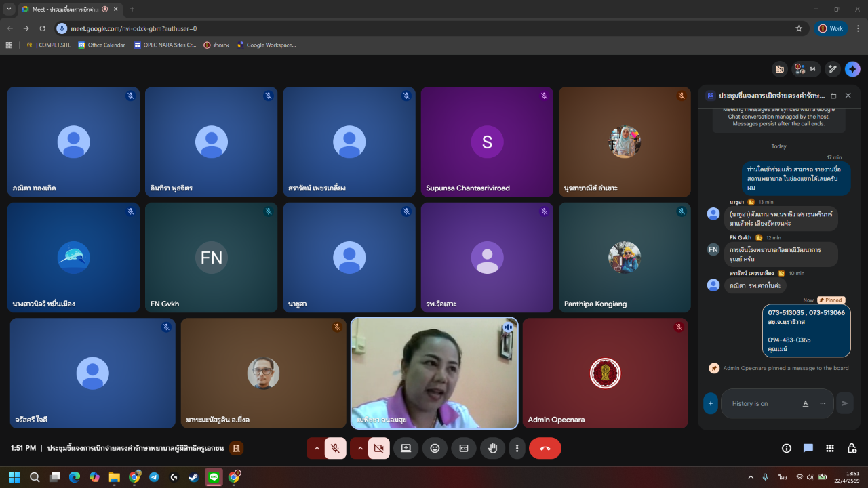868x488 pixels.
Task: Open more options three-dot menu
Action: tap(517, 448)
